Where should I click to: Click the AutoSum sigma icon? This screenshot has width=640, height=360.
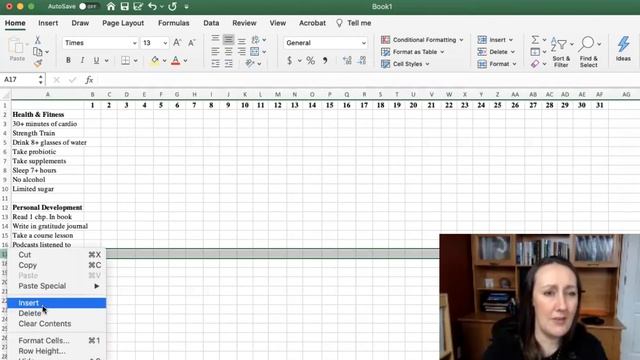pyautogui.click(x=535, y=40)
